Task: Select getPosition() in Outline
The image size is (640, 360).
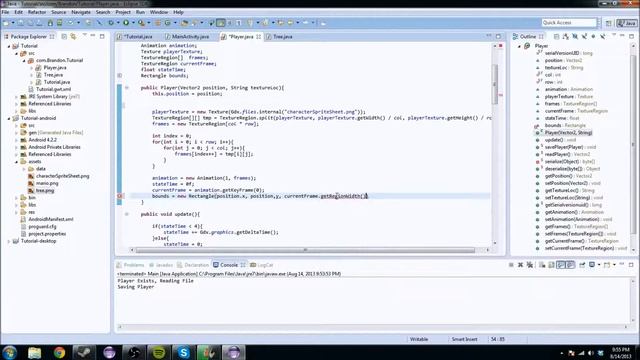Action: (568, 176)
